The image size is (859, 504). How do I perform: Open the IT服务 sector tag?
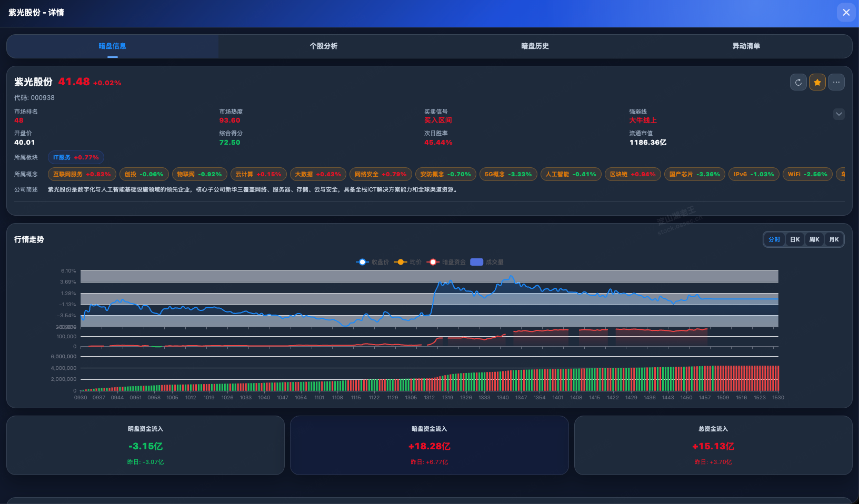[x=76, y=157]
